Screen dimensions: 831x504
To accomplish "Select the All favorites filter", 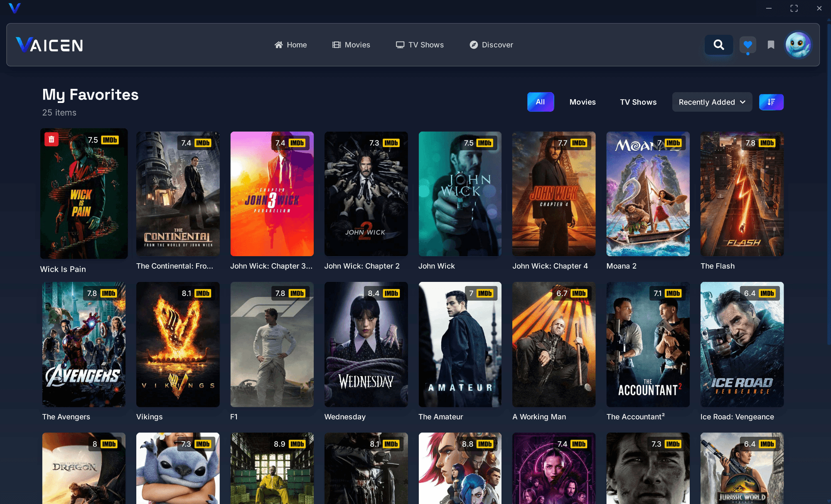I will coord(540,102).
